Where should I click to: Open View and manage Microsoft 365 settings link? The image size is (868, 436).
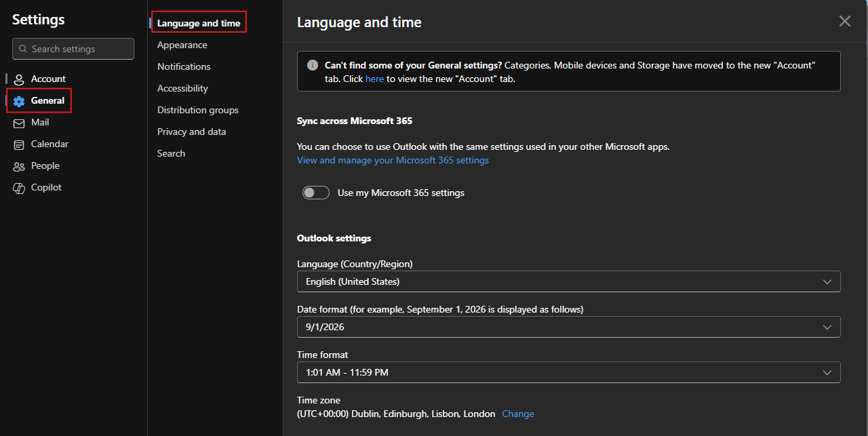pos(393,160)
